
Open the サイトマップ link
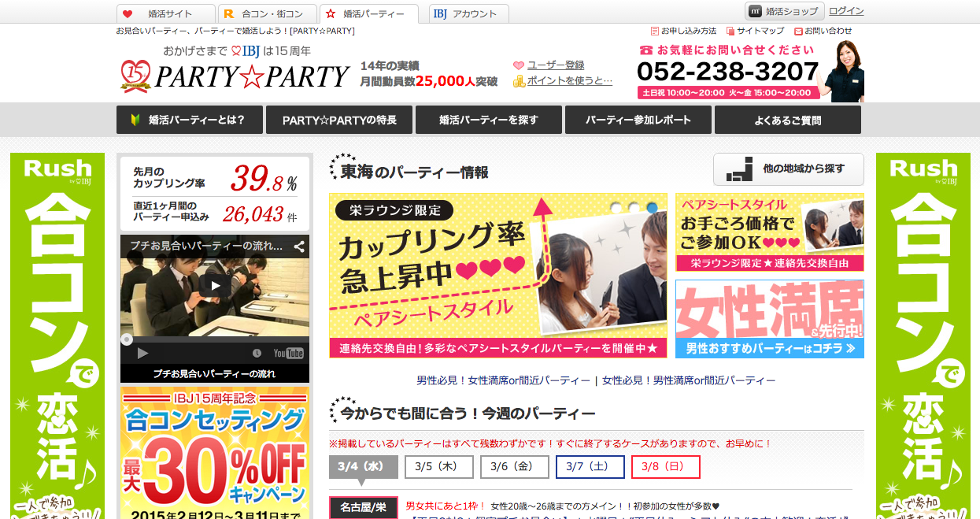755,31
